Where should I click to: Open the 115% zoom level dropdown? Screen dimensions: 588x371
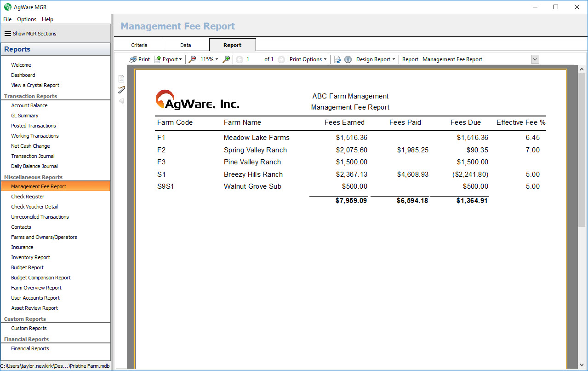point(209,59)
